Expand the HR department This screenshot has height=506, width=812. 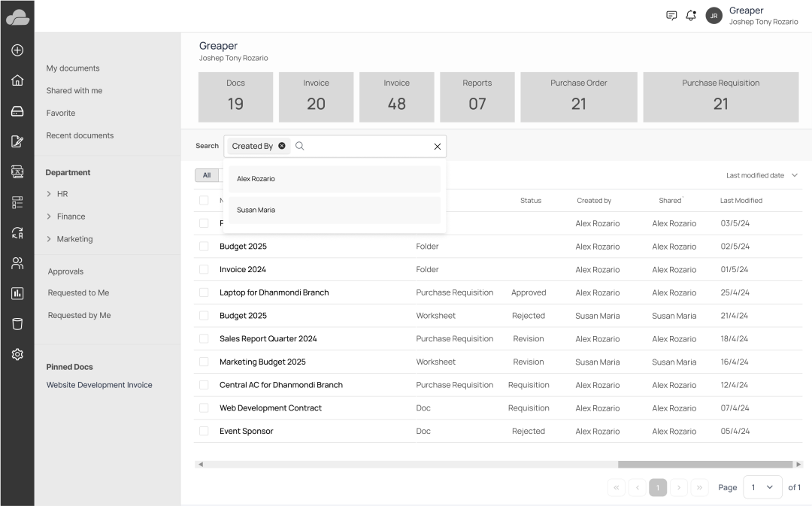pyautogui.click(x=50, y=194)
